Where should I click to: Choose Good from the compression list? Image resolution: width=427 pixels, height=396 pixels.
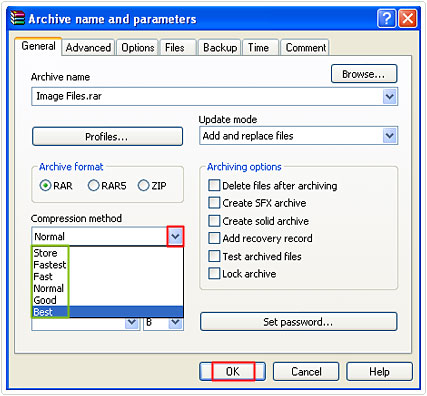pyautogui.click(x=107, y=300)
